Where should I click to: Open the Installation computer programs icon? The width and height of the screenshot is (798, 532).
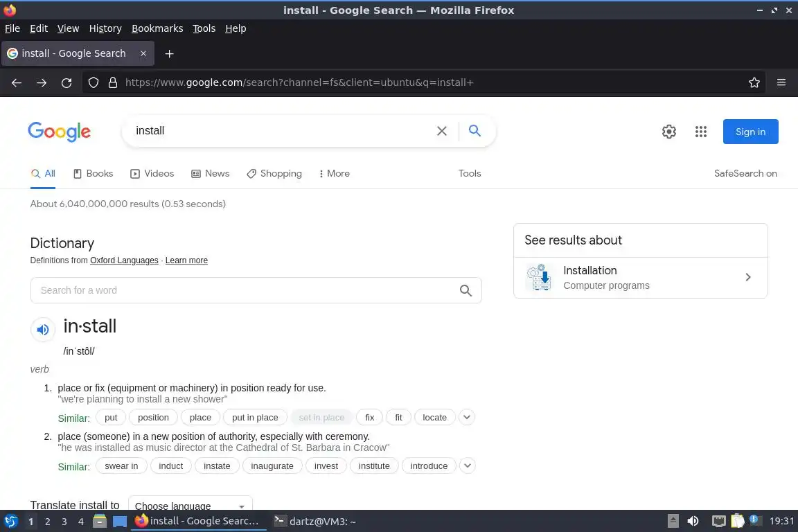click(x=539, y=278)
